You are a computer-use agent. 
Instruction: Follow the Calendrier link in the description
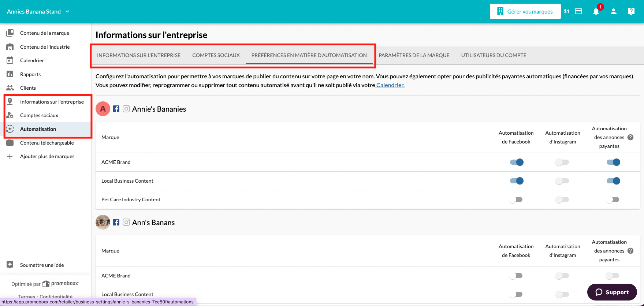coord(390,85)
